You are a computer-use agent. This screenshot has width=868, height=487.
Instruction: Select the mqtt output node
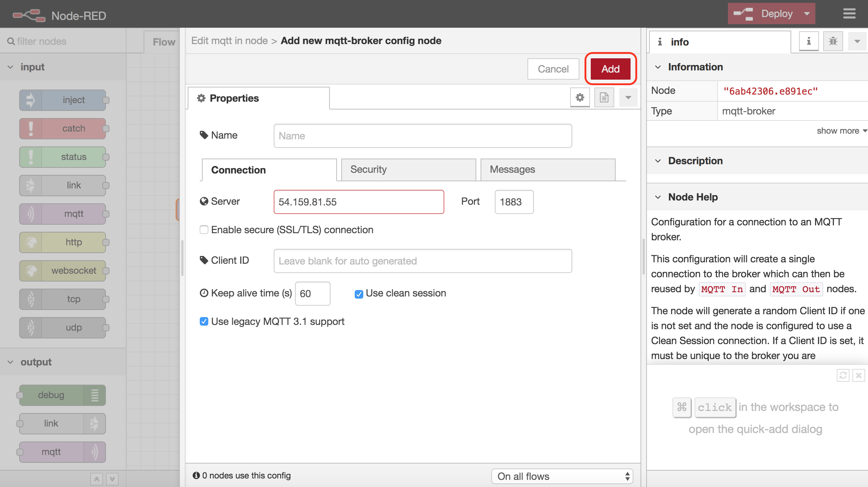(63, 452)
